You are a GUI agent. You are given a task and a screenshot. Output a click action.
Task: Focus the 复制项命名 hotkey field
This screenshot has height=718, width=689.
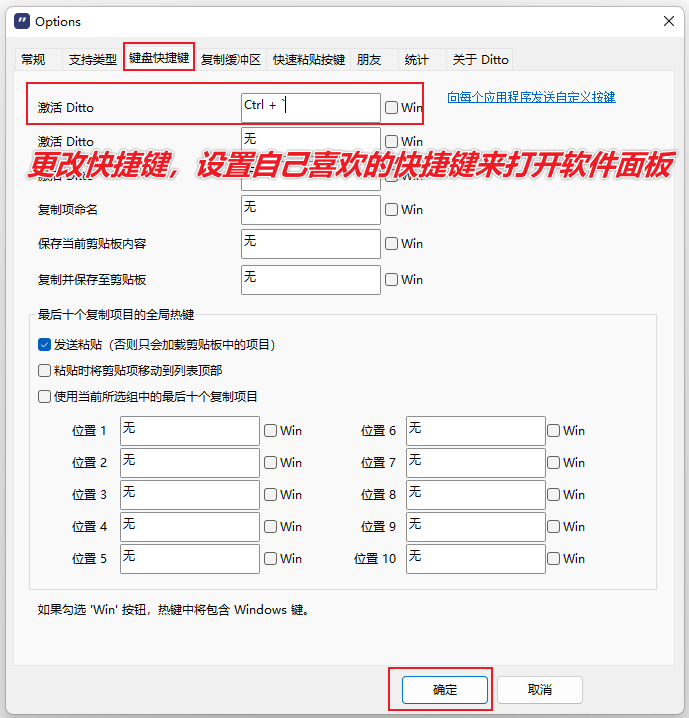(311, 210)
